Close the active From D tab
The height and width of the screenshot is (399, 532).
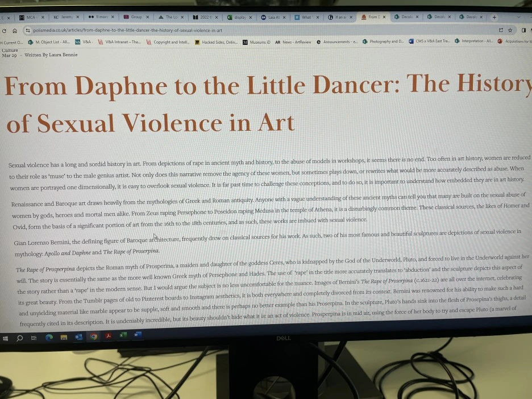point(384,17)
